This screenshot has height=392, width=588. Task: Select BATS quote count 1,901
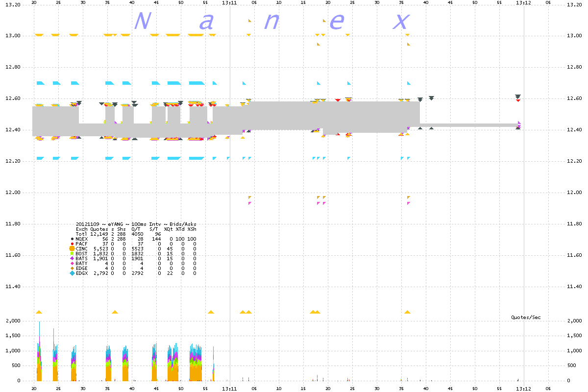click(101, 259)
